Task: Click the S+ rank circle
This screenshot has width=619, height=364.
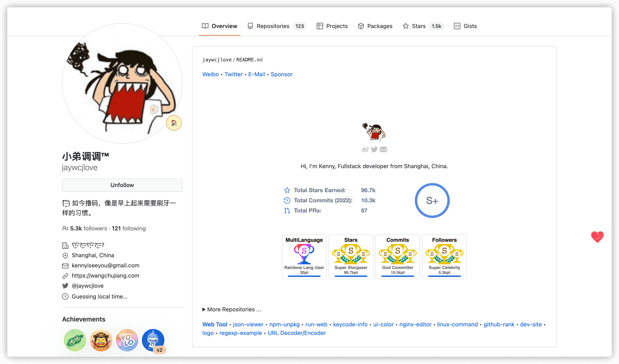Action: 432,201
